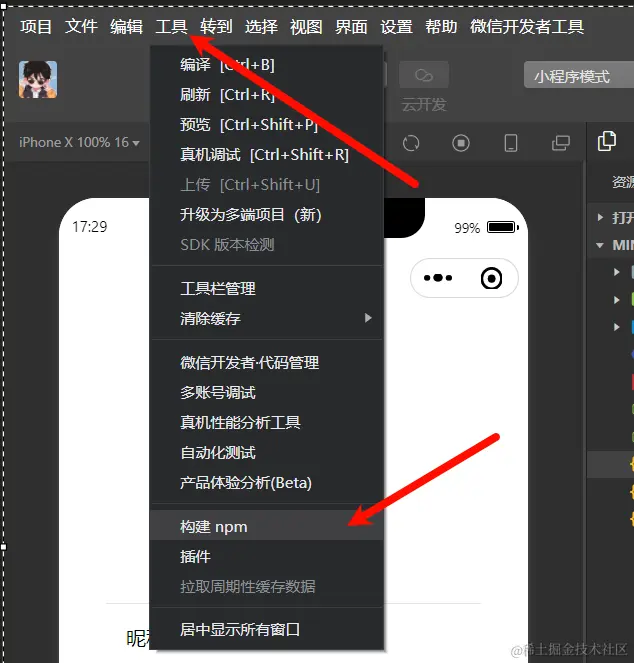
Task: Choose 构建 npm
Action: click(x=266, y=527)
